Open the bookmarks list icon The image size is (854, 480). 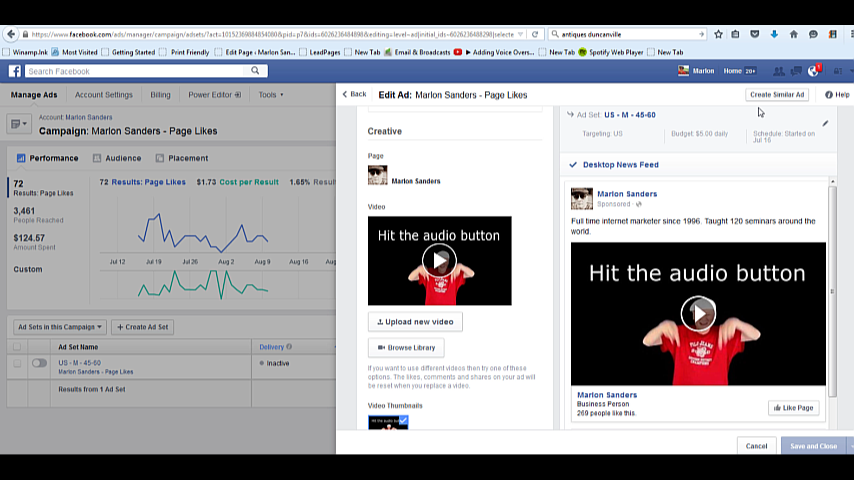pyautogui.click(x=735, y=34)
